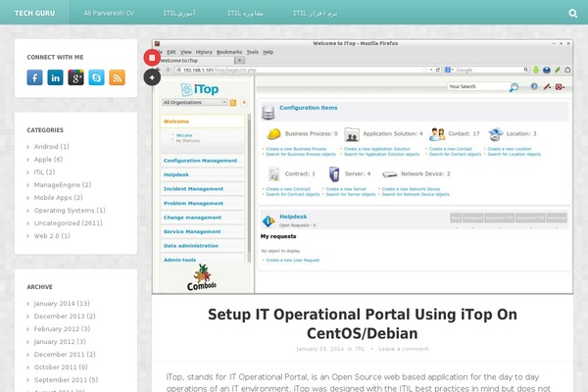Open the TECH GURU site title
Image resolution: width=588 pixels, height=392 pixels.
tap(35, 13)
